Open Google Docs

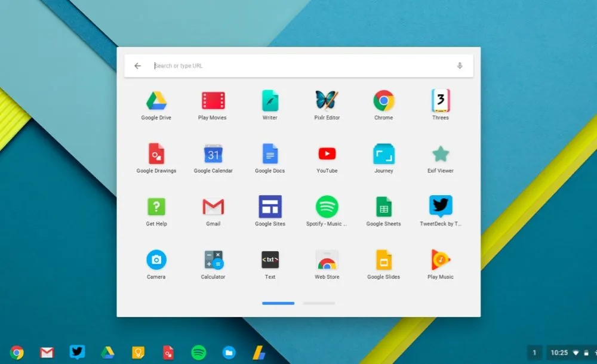click(270, 154)
